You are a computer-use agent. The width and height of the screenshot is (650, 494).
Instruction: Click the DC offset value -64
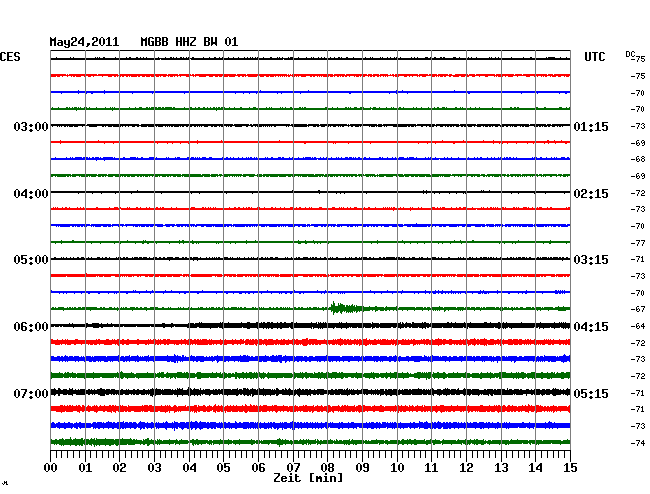point(638,326)
